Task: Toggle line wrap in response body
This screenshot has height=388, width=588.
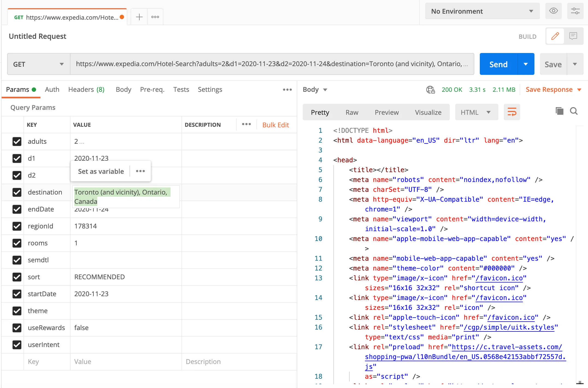Action: tap(512, 112)
